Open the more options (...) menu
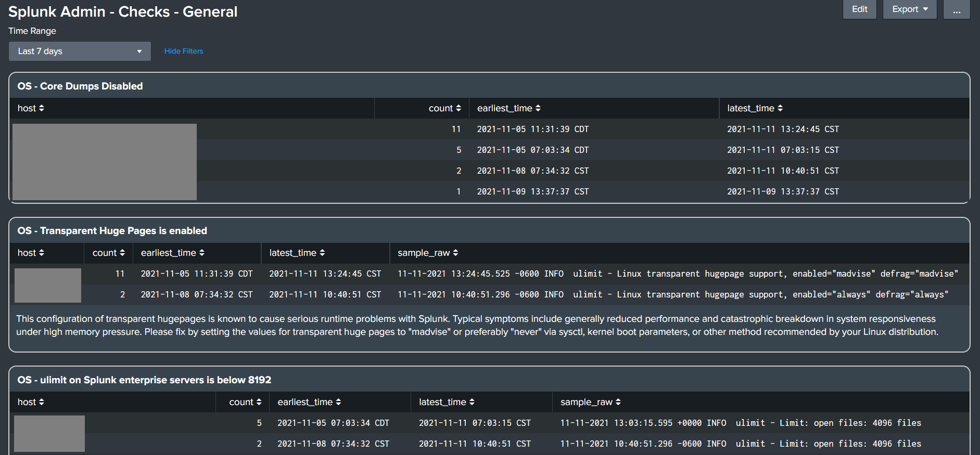The height and width of the screenshot is (455, 980). 957,9
